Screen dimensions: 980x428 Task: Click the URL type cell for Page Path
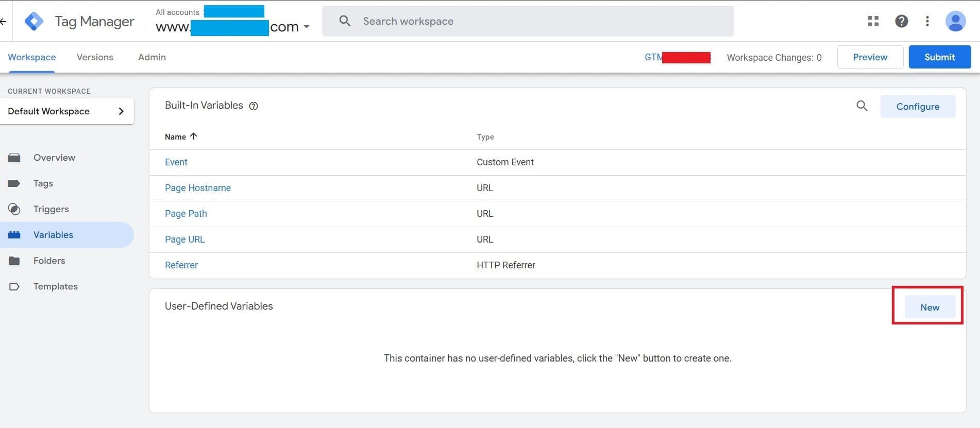pyautogui.click(x=485, y=214)
